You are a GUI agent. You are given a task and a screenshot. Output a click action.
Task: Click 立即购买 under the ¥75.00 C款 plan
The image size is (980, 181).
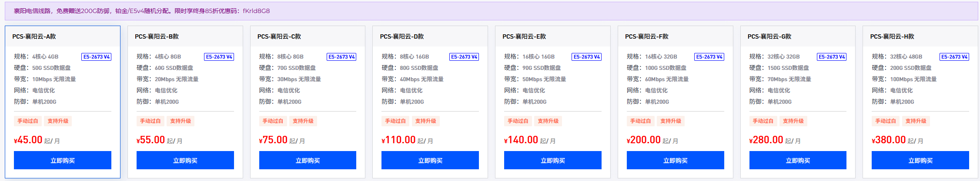coord(308,160)
